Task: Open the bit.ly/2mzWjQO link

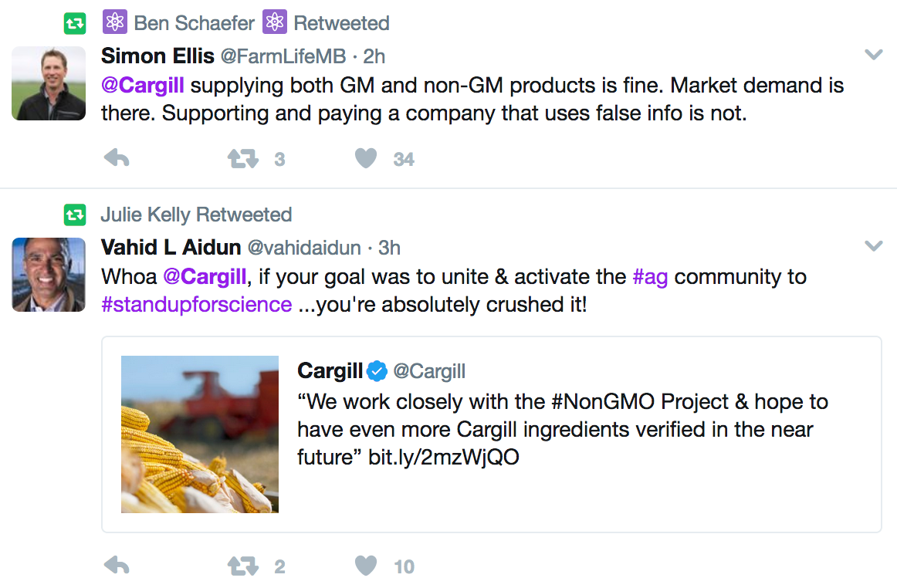Action: (x=443, y=457)
